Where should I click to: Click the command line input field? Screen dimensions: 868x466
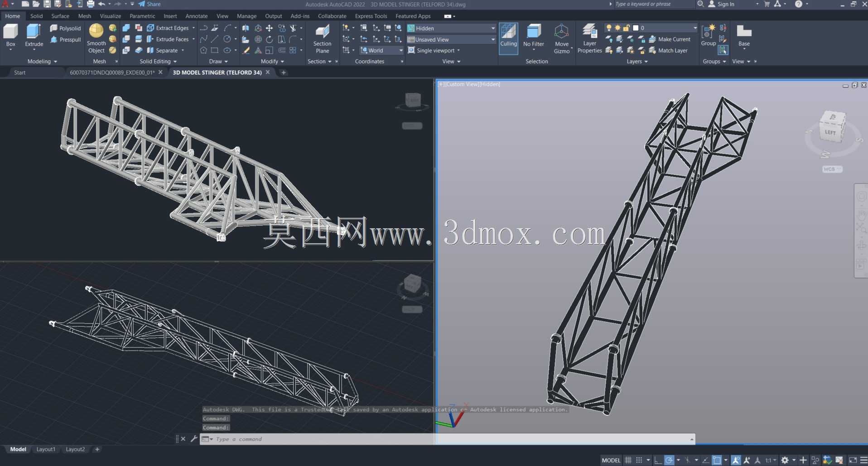point(447,439)
